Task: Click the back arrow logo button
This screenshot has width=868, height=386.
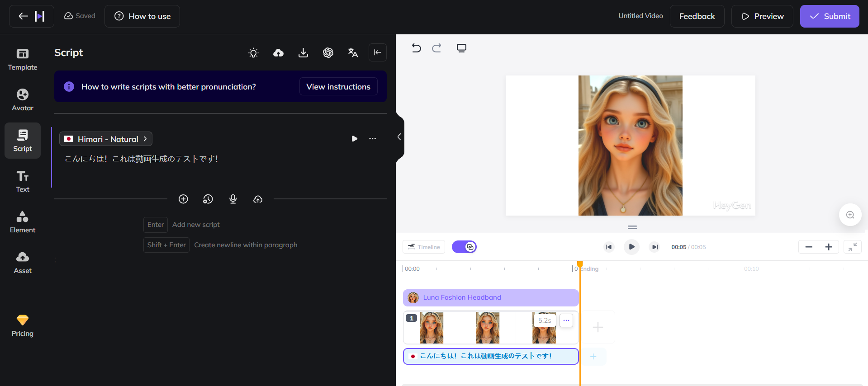Action: tap(32, 16)
